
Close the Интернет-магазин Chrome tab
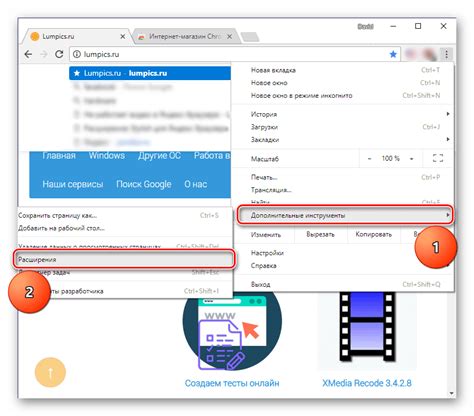(230, 36)
